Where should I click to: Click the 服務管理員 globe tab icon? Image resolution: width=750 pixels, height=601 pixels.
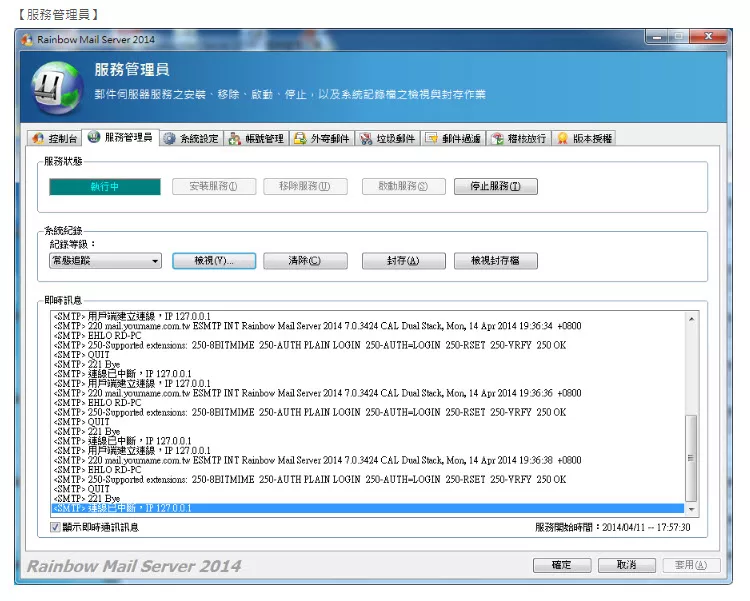coord(94,137)
